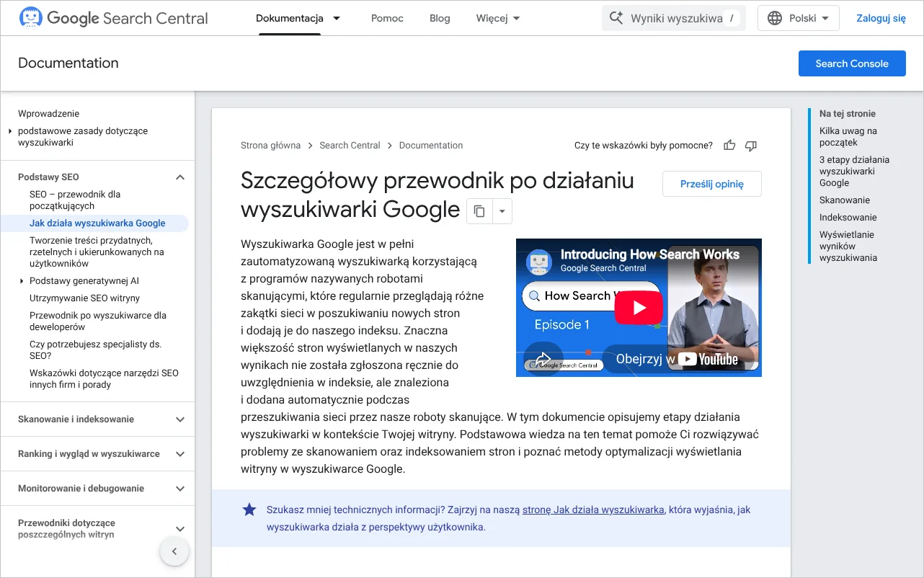Expand Ranking i wygląd w wyszukiwarce section
Image resolution: width=924 pixels, height=578 pixels.
(180, 454)
